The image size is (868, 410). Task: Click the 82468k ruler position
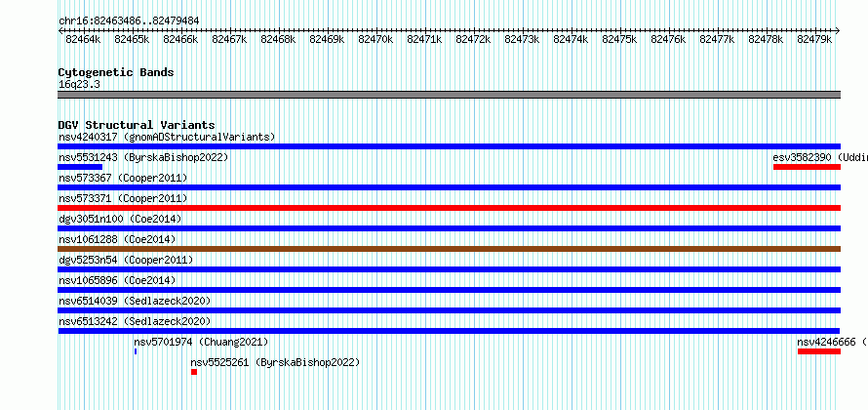coord(278,39)
